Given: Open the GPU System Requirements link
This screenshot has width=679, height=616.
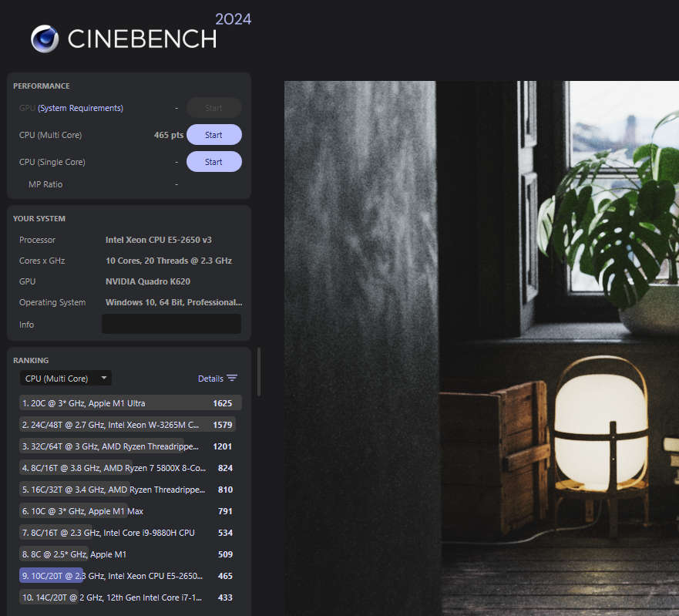Looking at the screenshot, I should 80,108.
